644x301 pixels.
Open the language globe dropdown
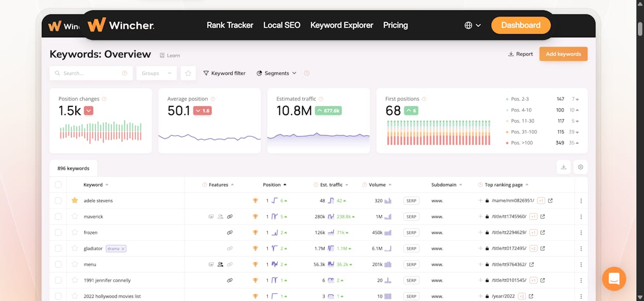pos(473,25)
